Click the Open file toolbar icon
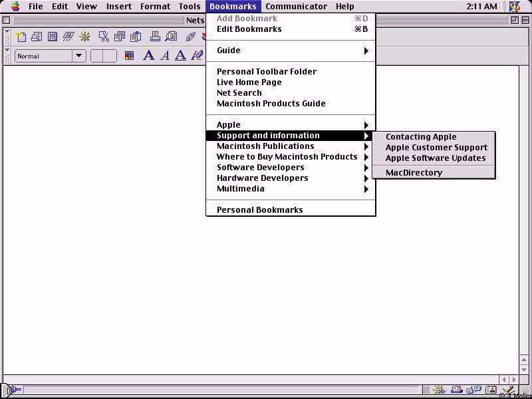Image resolution: width=532 pixels, height=399 pixels. coord(37,37)
